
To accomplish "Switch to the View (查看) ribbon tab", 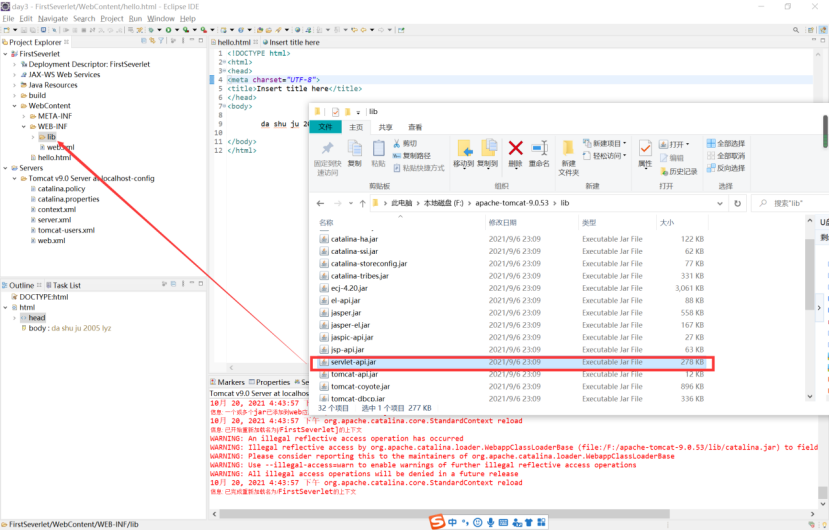I will point(415,128).
